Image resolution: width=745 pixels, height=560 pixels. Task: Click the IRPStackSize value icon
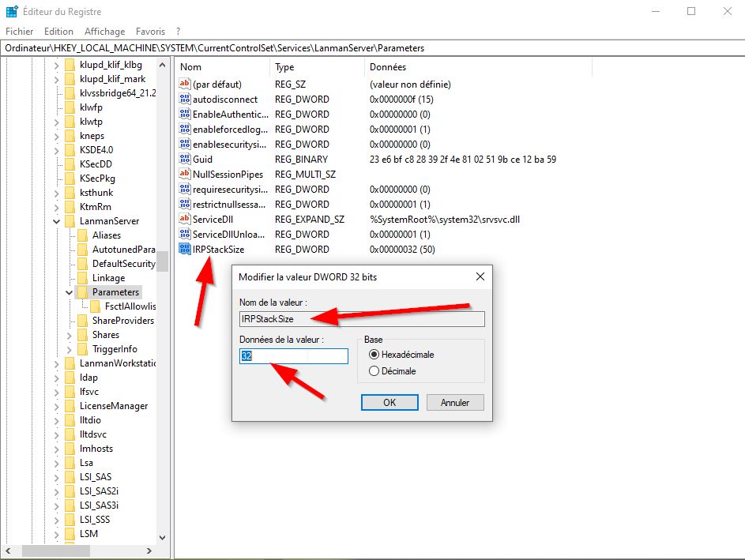(184, 249)
